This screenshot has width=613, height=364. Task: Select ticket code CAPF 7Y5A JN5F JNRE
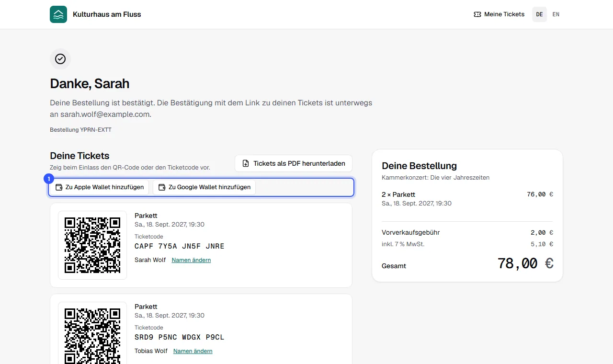(x=180, y=246)
